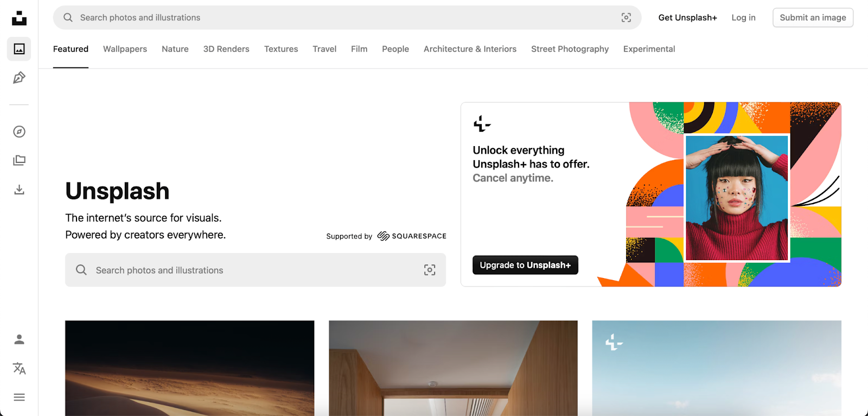Screen dimensions: 868x416
Task: Open the Film category tab
Action: (359, 49)
